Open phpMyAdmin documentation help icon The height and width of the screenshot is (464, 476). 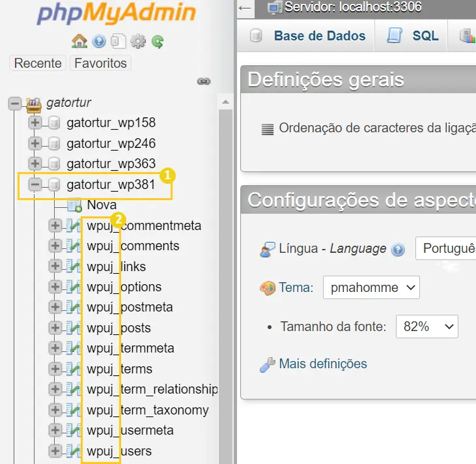pos(99,41)
